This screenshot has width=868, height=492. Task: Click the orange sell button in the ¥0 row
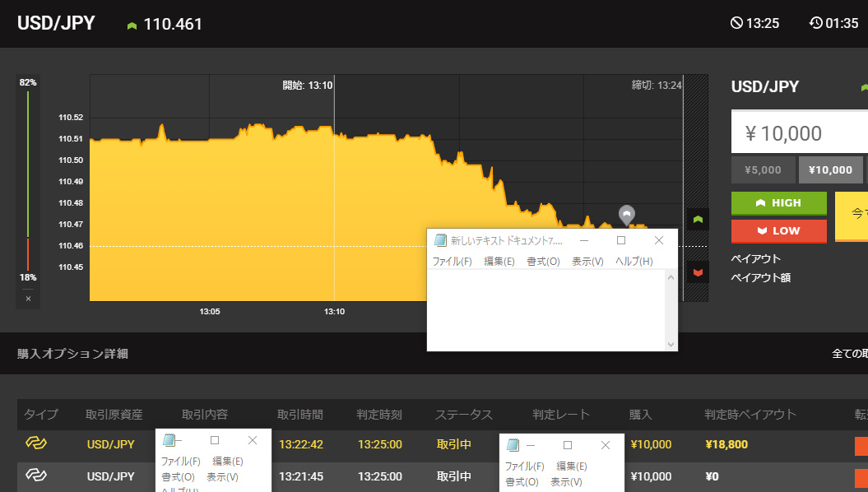point(861,478)
